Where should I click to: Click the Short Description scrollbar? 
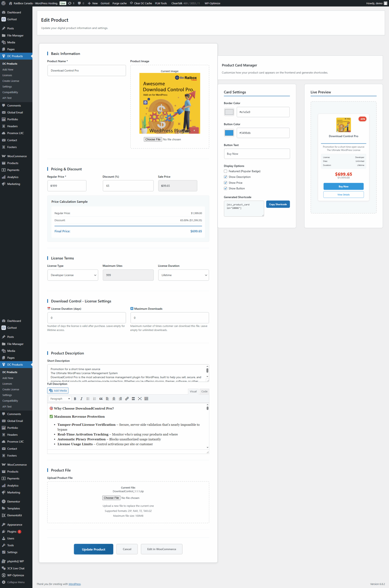click(x=207, y=371)
